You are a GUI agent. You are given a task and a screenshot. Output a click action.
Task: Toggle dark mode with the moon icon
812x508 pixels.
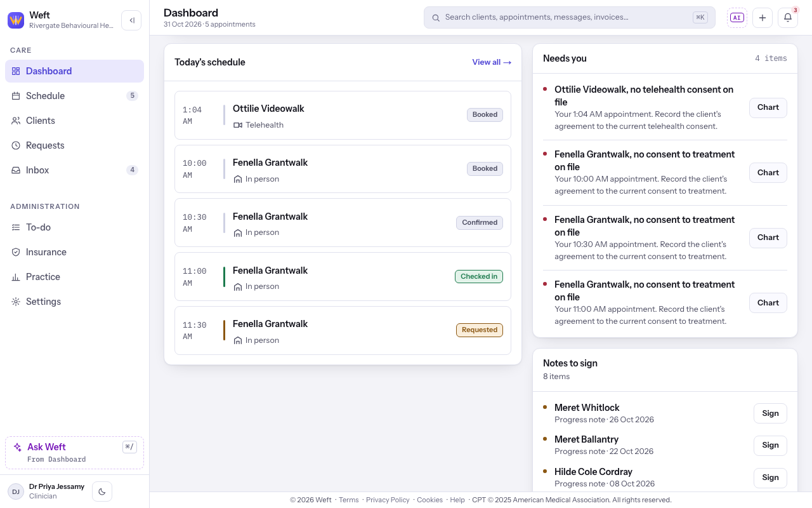tap(102, 491)
